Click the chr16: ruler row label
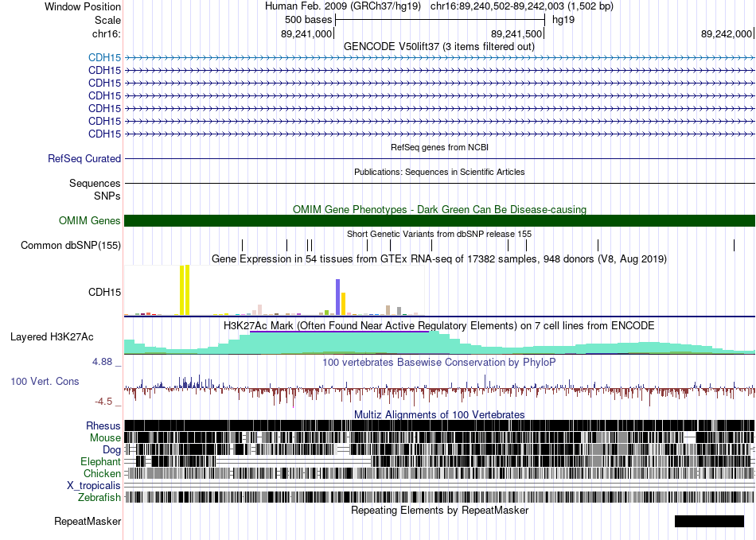 106,33
